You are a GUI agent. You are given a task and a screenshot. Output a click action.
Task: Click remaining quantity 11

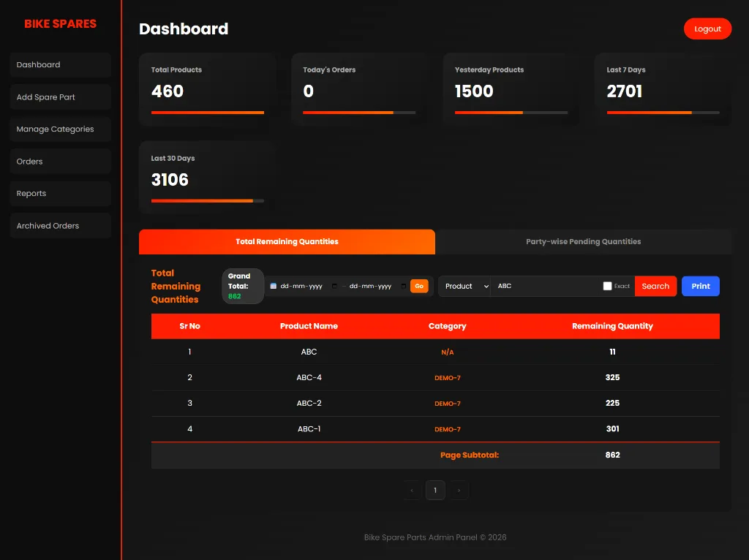[612, 352]
